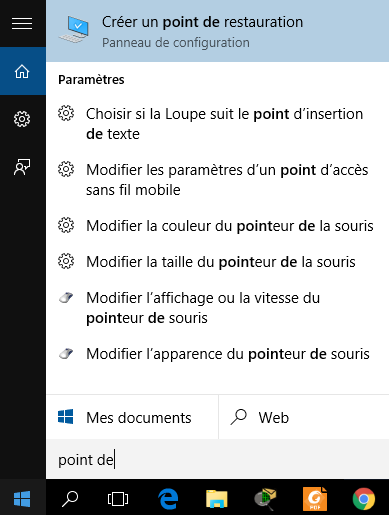Click the restore point computer icon
Viewport: 389px width, 515px height.
[x=74, y=30]
